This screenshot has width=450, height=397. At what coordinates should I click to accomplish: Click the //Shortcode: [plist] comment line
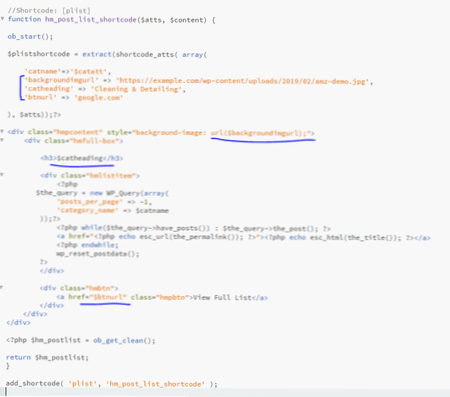pos(49,10)
